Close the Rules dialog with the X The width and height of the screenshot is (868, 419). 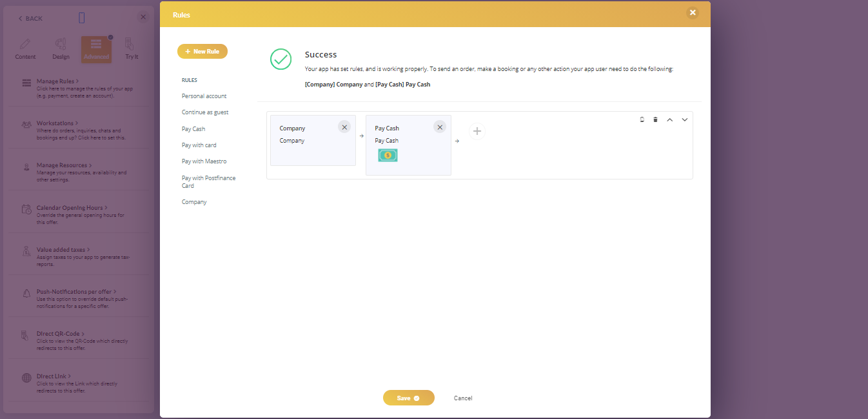pyautogui.click(x=693, y=12)
